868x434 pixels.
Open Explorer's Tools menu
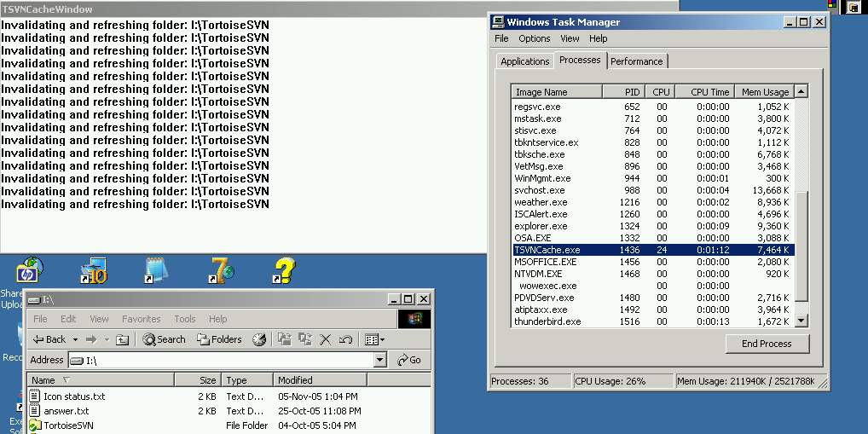(185, 319)
